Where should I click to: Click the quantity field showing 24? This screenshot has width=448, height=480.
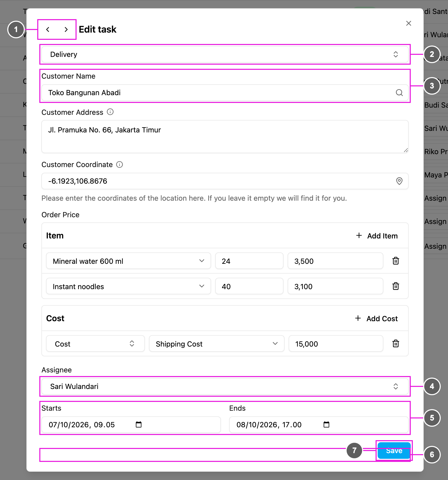coord(249,261)
